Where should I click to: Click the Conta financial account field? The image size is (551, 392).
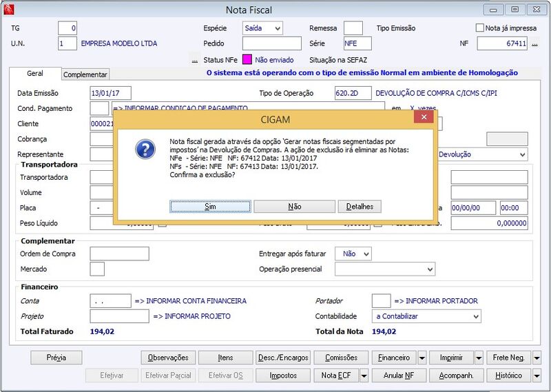(110, 301)
